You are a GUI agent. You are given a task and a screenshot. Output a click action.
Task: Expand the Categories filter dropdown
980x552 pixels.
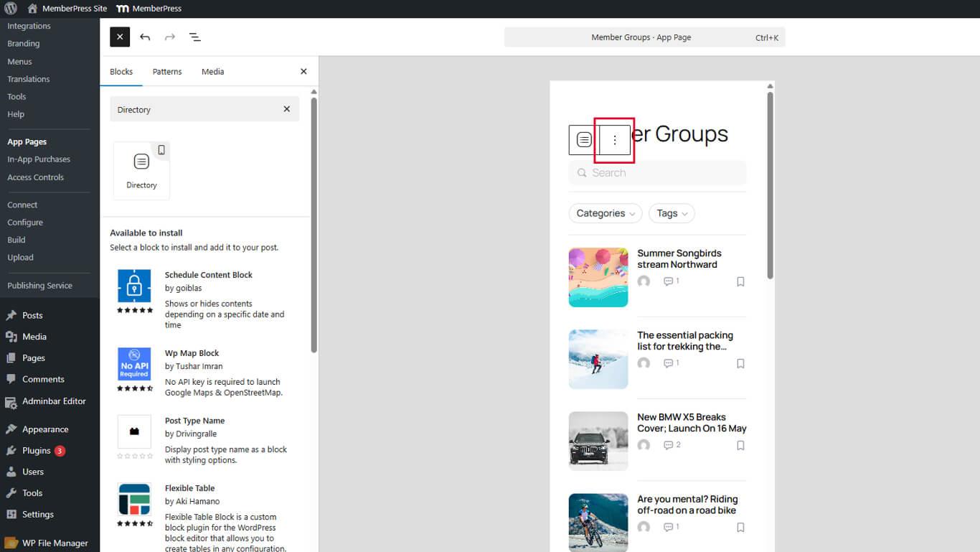(606, 213)
